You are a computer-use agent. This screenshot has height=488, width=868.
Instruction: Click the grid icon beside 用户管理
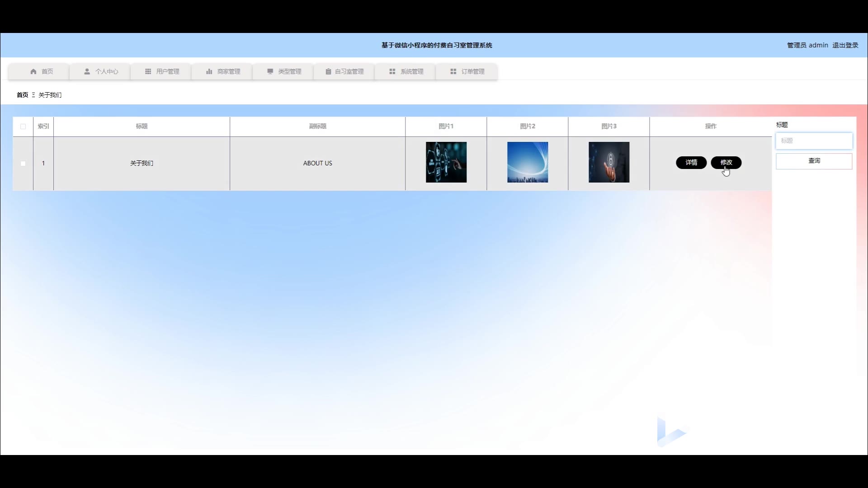[148, 71]
